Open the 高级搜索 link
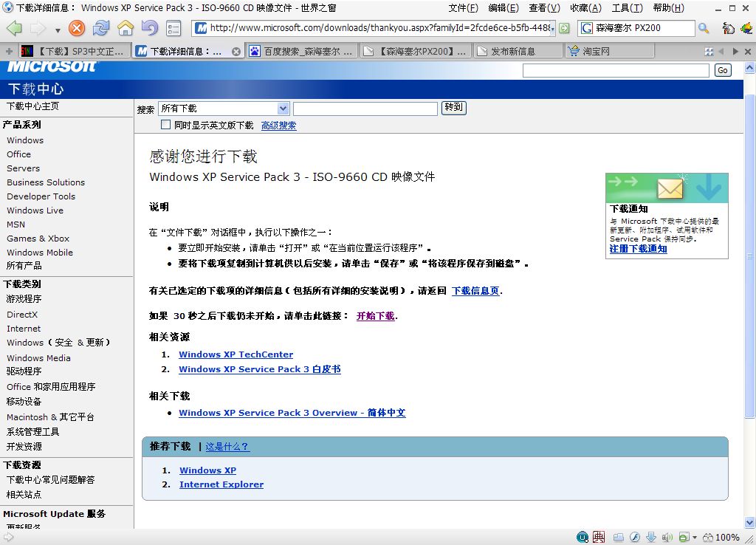This screenshot has width=756, height=545. (278, 126)
